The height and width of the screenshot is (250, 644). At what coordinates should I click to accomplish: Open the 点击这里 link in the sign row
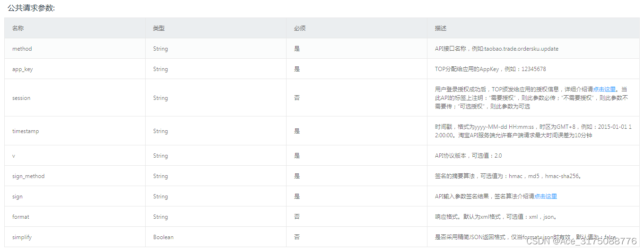point(546,196)
